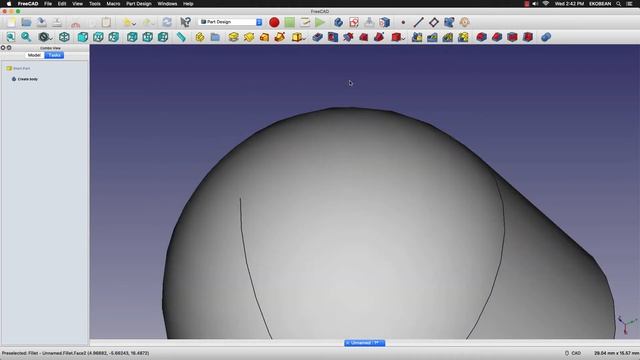Screen dimensions: 640x360
Task: Click the New document icon
Action: [11, 22]
